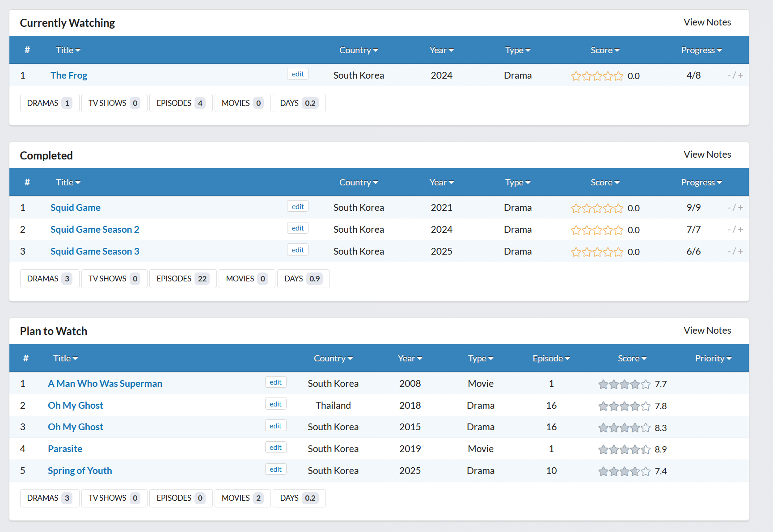Sort Completed list by Year

pos(442,182)
